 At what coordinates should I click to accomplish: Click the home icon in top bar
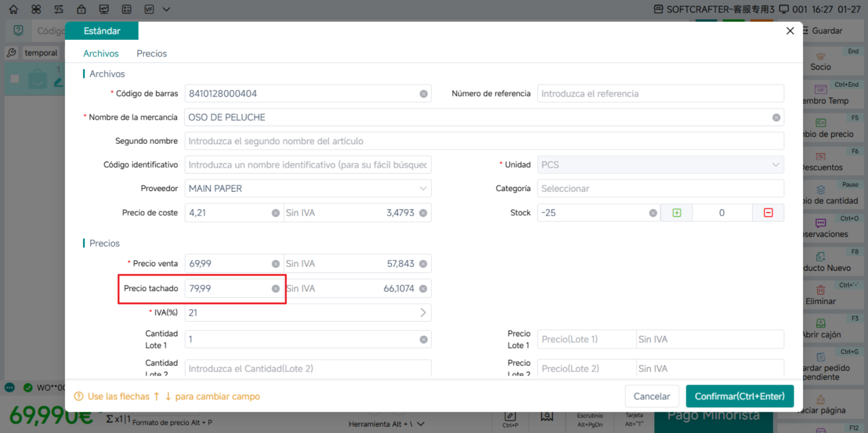(13, 9)
